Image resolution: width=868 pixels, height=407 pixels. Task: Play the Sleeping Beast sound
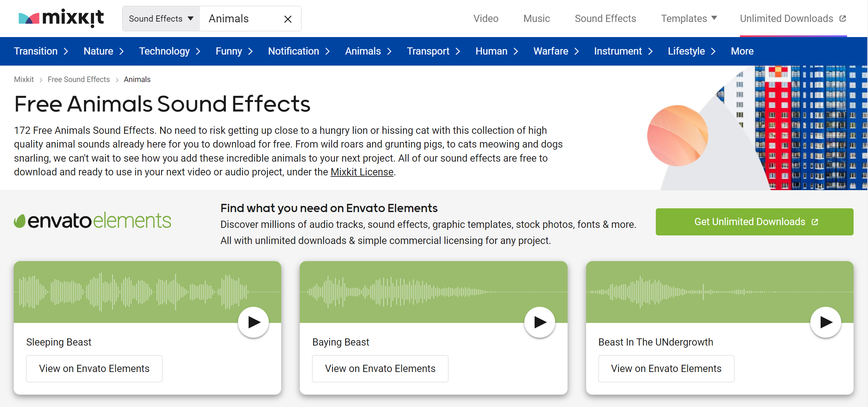(253, 322)
